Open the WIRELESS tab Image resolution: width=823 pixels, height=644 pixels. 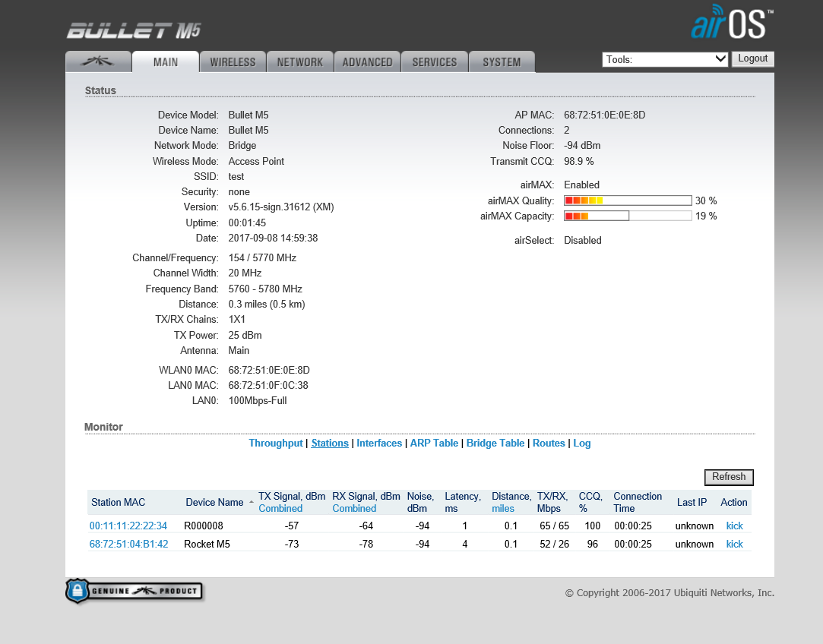[x=233, y=62]
